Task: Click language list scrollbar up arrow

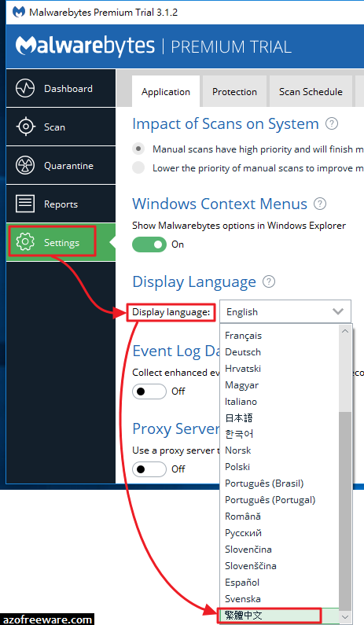Action: tap(345, 331)
